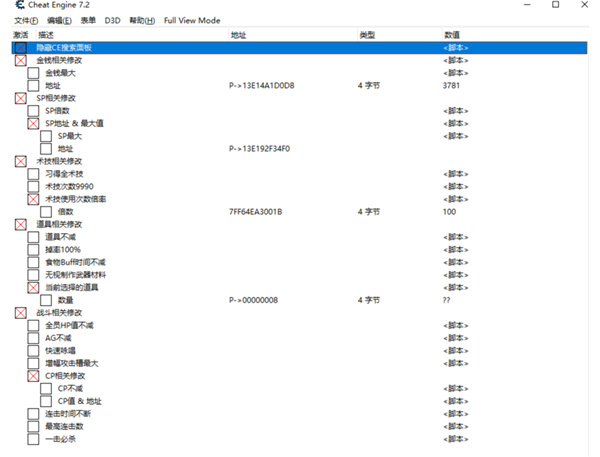
Task: Enable the 掉落100% checkbox
Action: [x=33, y=250]
